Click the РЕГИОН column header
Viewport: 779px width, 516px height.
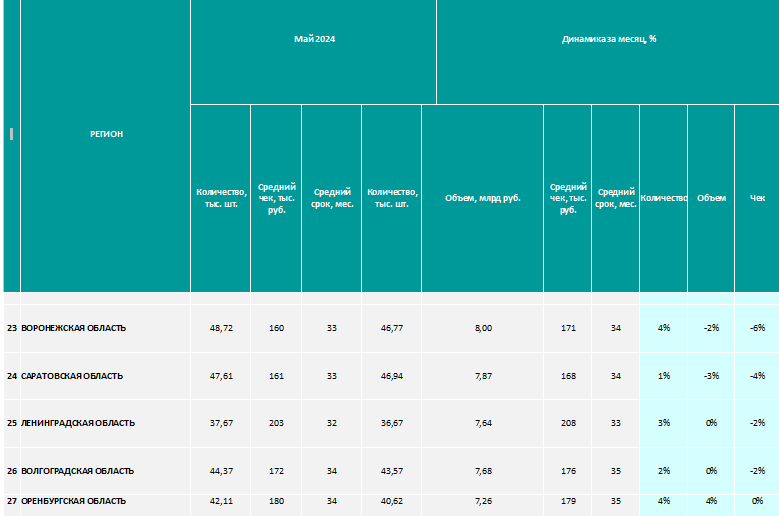105,134
